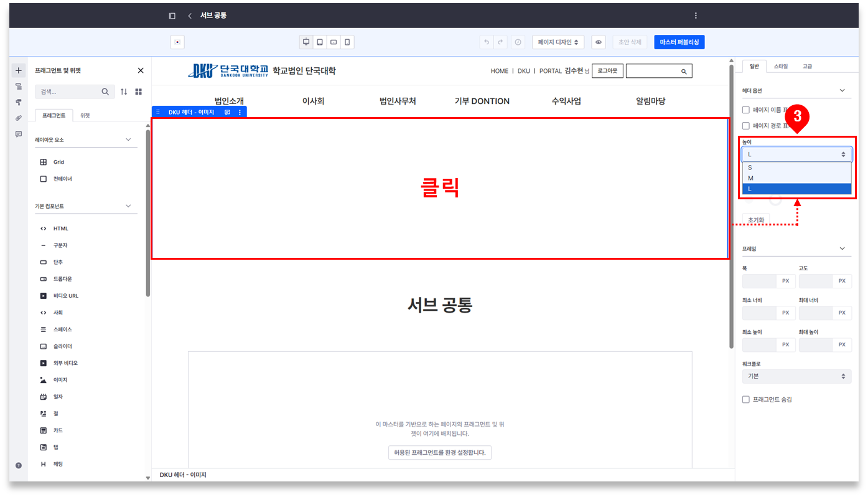Click the undo arrow icon
The height and width of the screenshot is (497, 868).
point(487,42)
